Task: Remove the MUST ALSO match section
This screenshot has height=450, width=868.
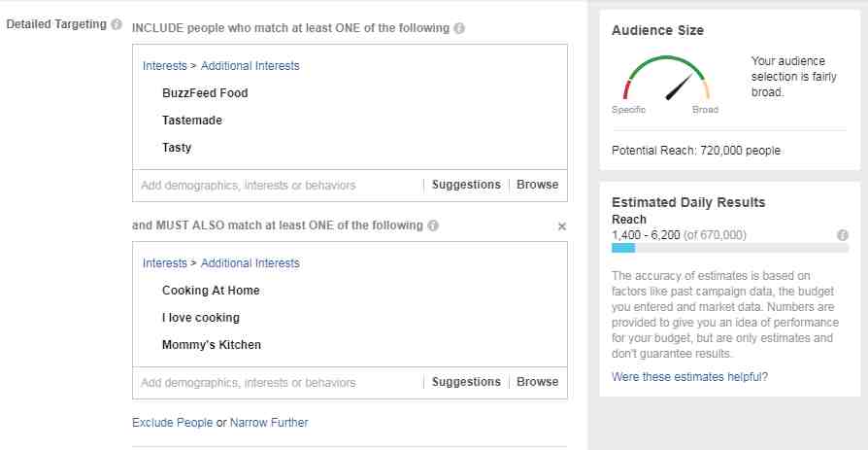Action: click(561, 226)
